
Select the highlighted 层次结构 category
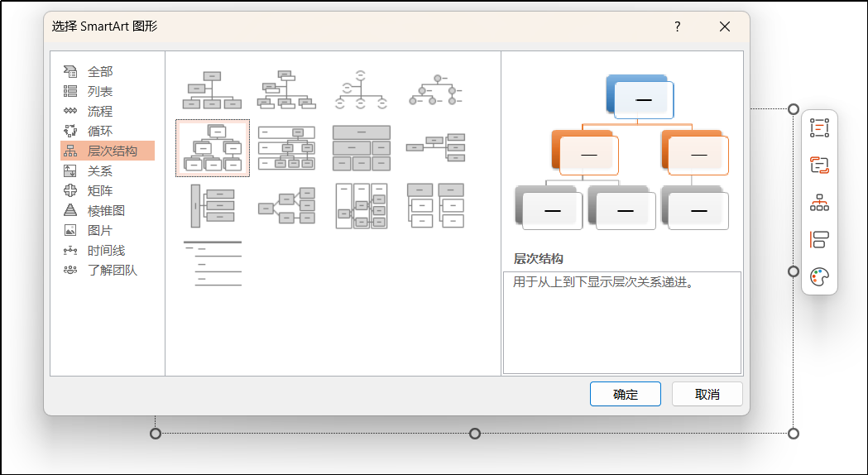click(107, 151)
